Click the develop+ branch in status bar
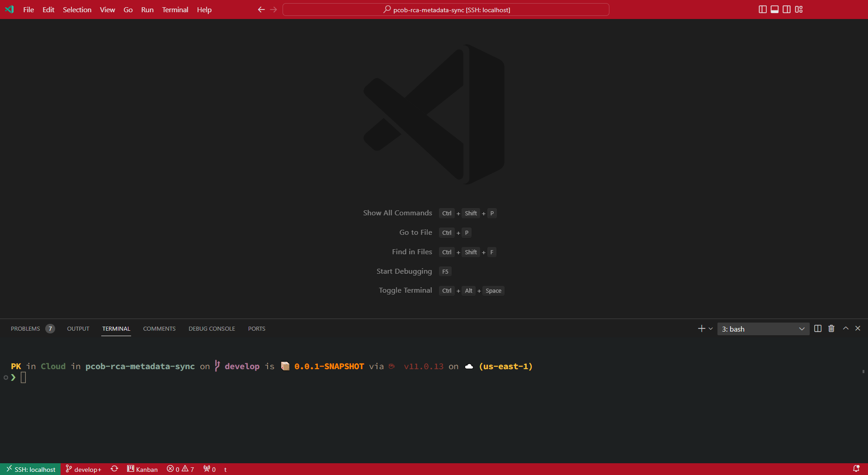The height and width of the screenshot is (475, 868). 84,469
